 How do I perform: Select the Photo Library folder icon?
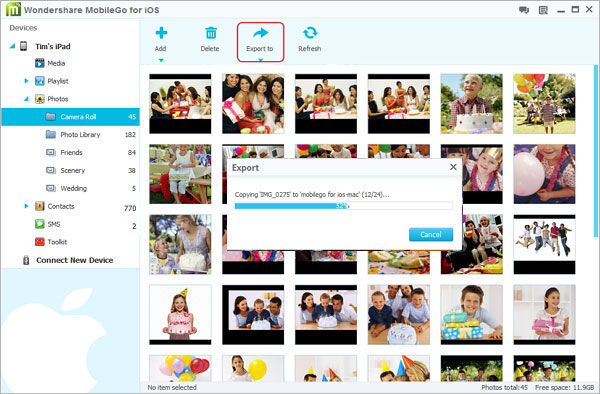[51, 134]
